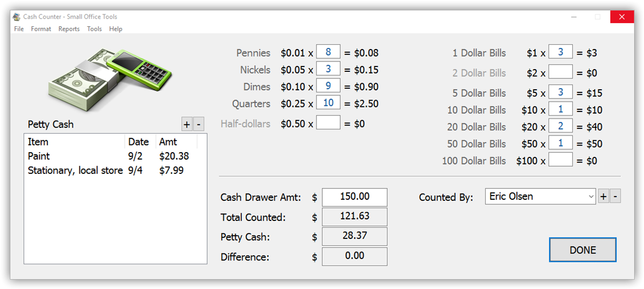644x289 pixels.
Task: Click the minus button above Petty Cash list
Action: click(x=199, y=124)
